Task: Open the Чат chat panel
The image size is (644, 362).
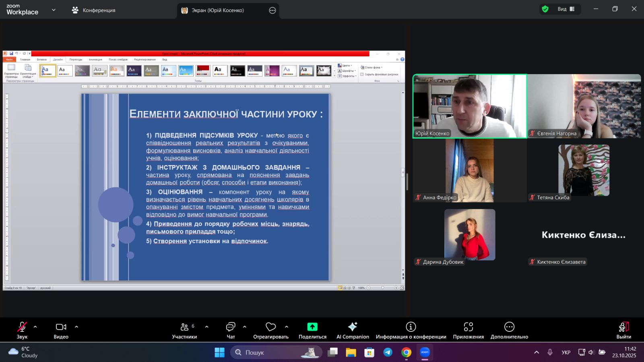Action: pyautogui.click(x=231, y=330)
